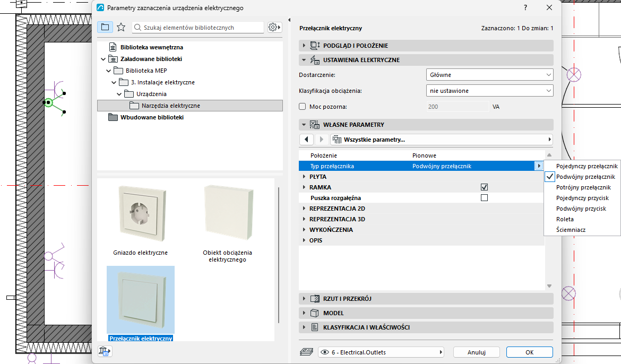This screenshot has height=364, width=621.
Task: Click the Klasyfikacja i właściwości panel icon
Action: 315,327
